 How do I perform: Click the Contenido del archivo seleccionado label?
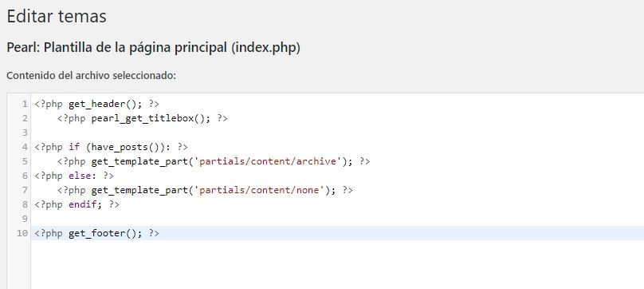point(91,76)
